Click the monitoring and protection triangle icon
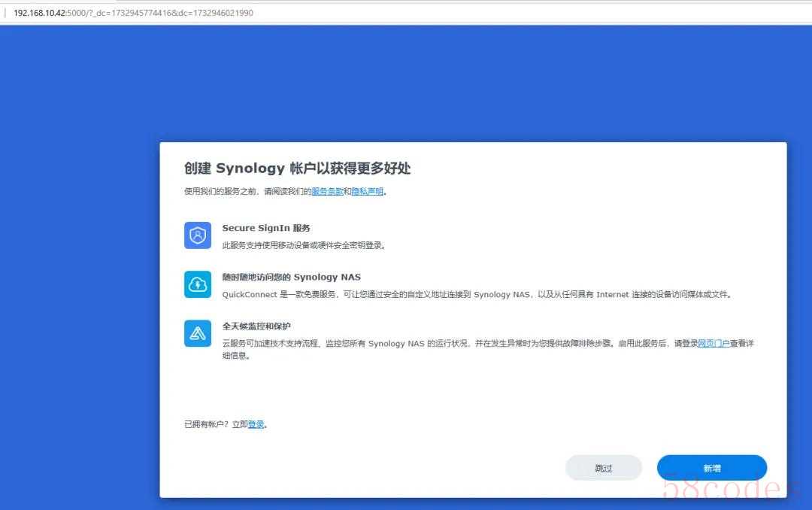The width and height of the screenshot is (812, 510). tap(198, 333)
